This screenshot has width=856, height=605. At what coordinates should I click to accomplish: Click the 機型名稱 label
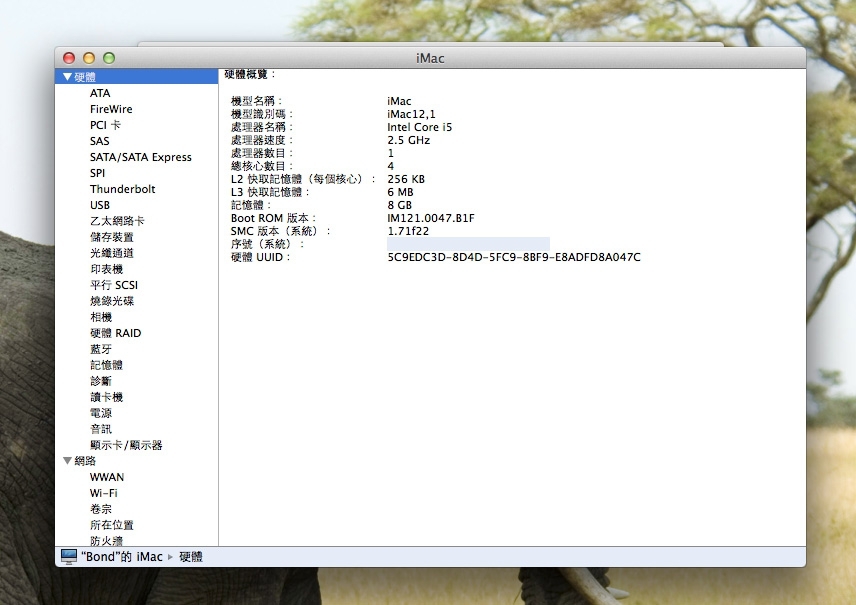pyautogui.click(x=257, y=101)
